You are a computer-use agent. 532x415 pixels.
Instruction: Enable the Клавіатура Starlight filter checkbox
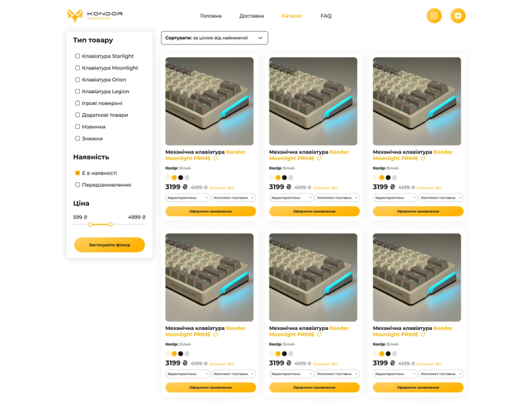[77, 56]
